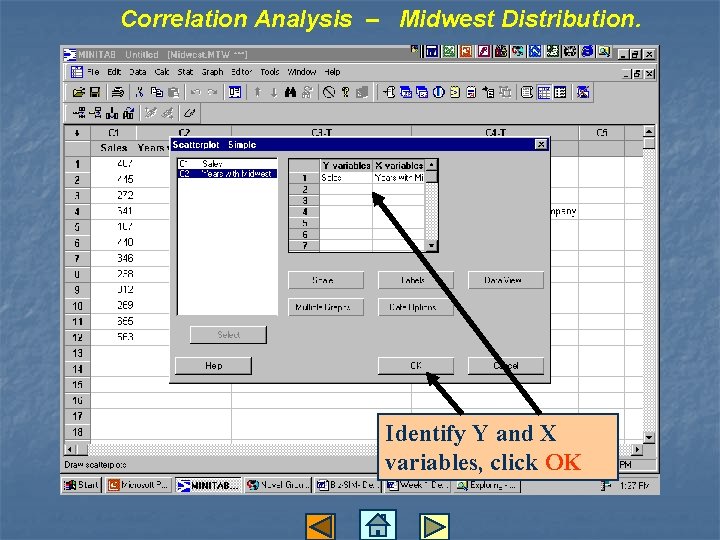Click the Print icon in the toolbar
Viewport: 720px width, 540px height.
click(118, 92)
